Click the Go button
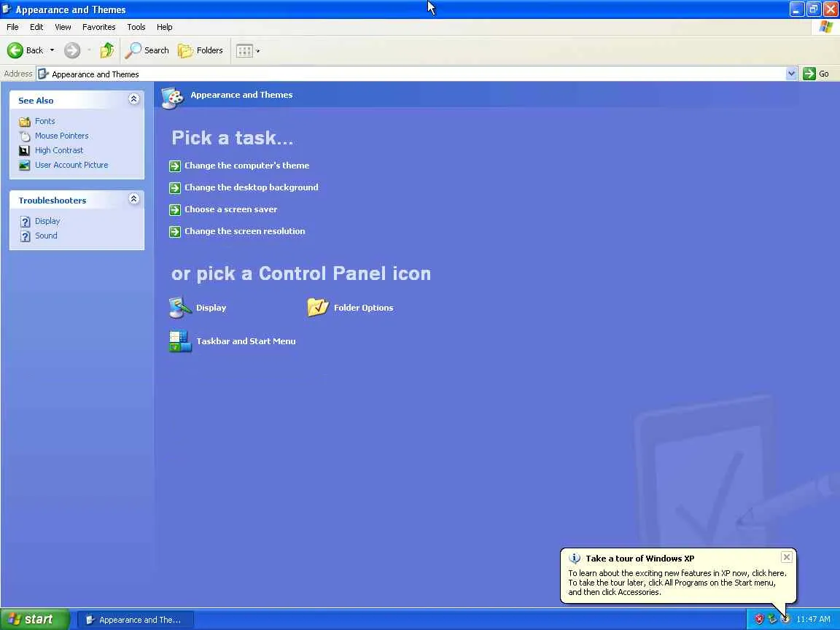 point(816,74)
